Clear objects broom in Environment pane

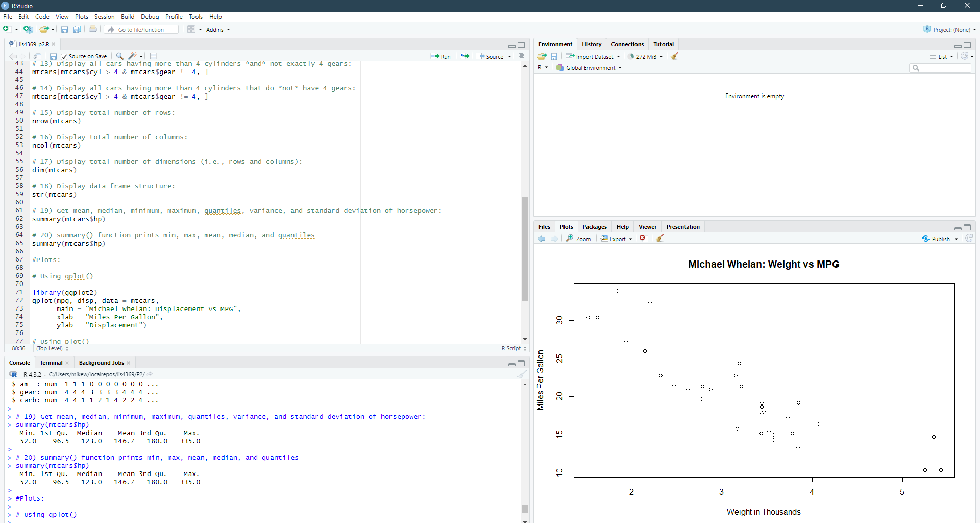tap(675, 56)
